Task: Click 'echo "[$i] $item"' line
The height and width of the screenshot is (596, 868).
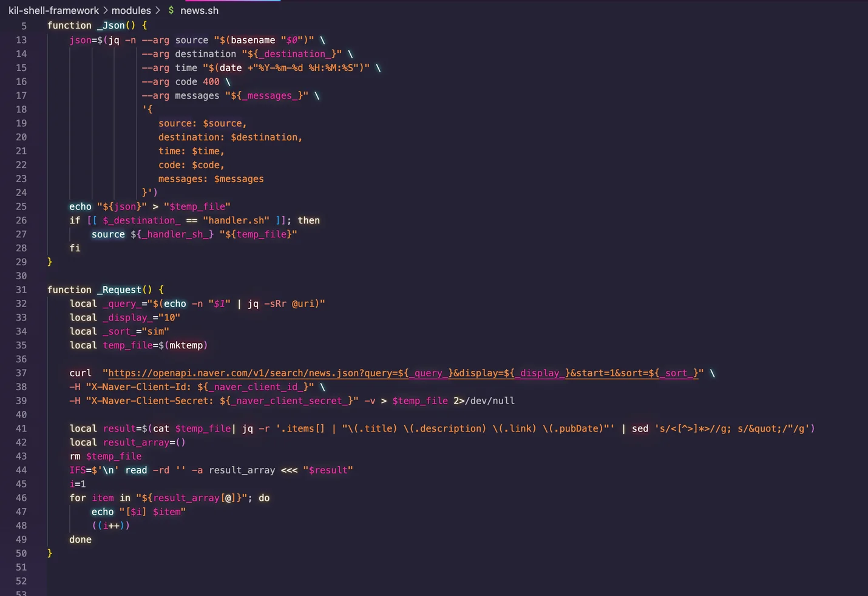Action: pos(139,512)
